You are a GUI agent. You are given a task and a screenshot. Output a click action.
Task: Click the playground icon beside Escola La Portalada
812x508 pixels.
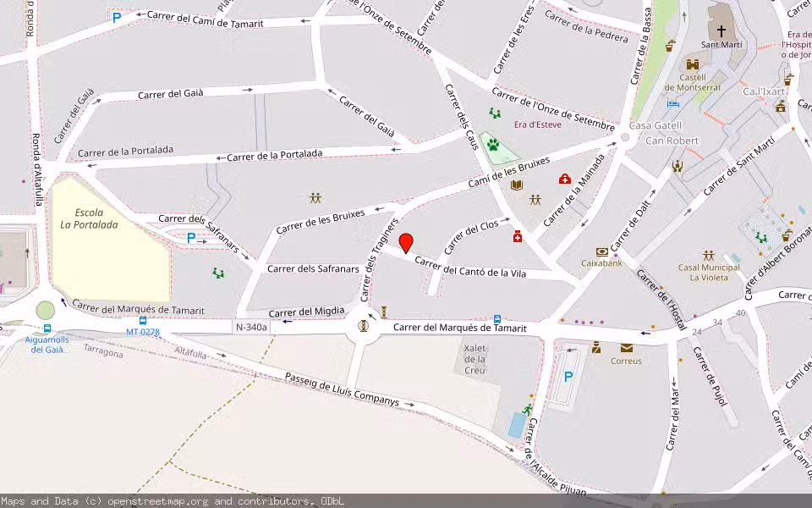[x=218, y=273]
